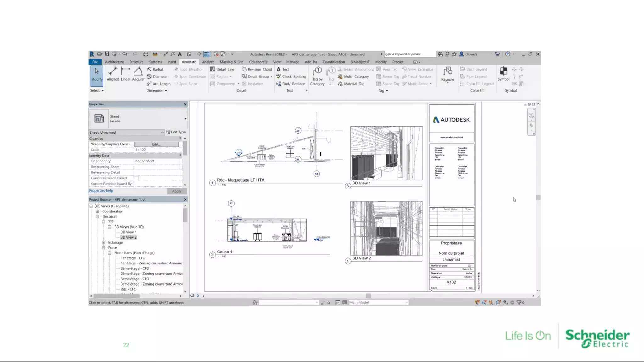Click the Apply button in Properties

(x=176, y=191)
